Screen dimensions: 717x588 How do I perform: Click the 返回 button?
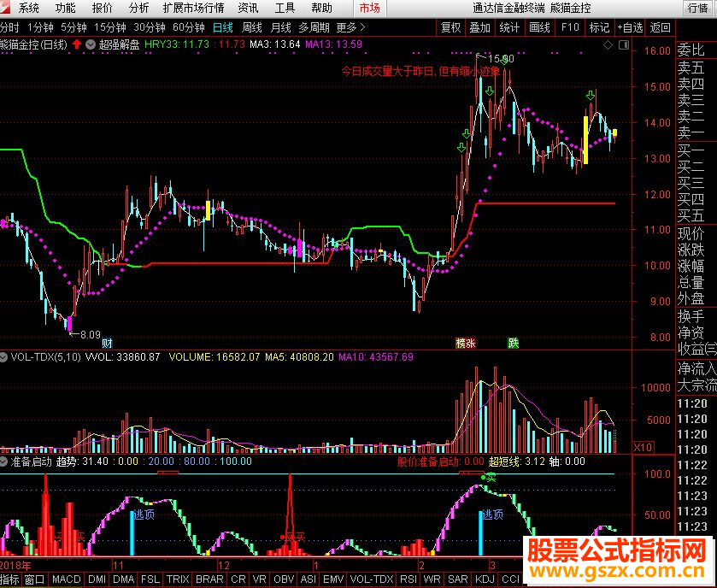(660, 28)
